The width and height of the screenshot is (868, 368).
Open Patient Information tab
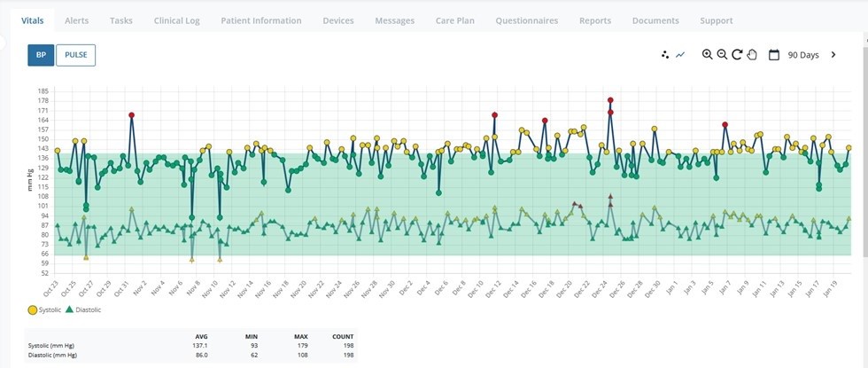(x=261, y=20)
